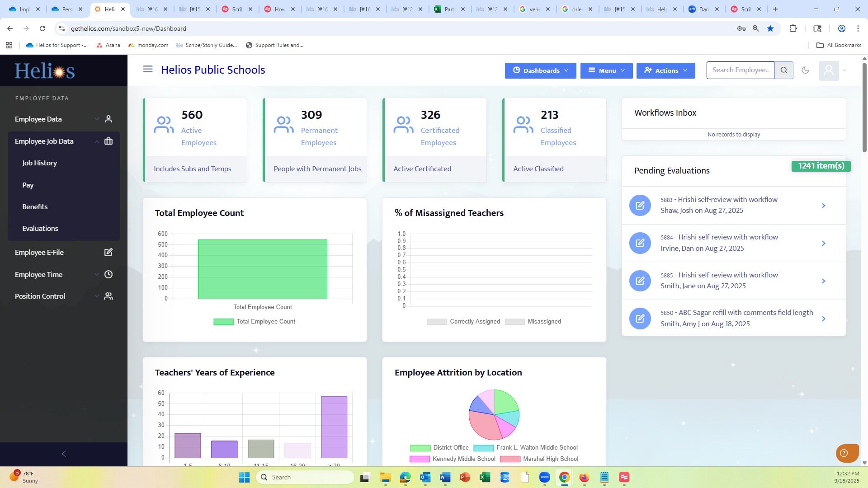Select Job History in sidebar
The width and height of the screenshot is (868, 488).
pyautogui.click(x=39, y=163)
